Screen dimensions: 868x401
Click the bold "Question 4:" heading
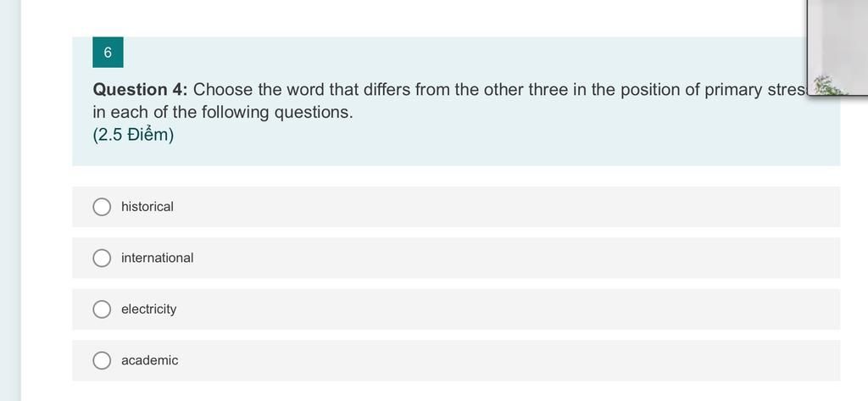pos(140,90)
